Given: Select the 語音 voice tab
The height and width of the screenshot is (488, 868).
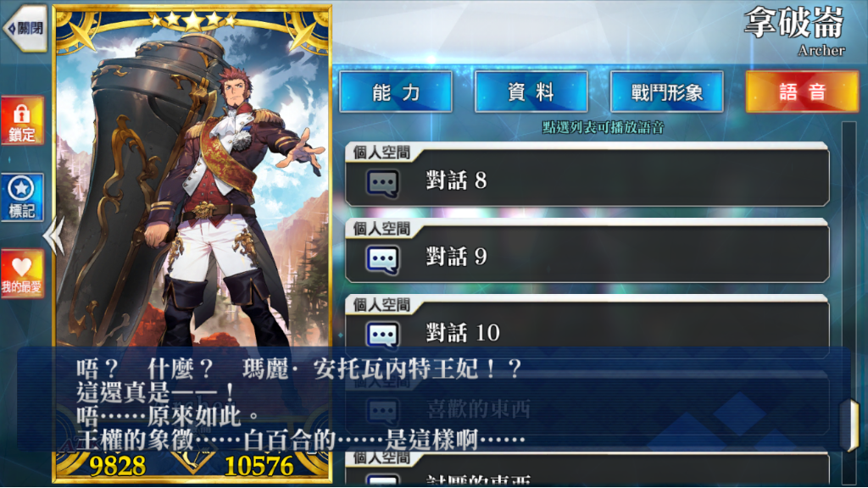Looking at the screenshot, I should pyautogui.click(x=802, y=91).
